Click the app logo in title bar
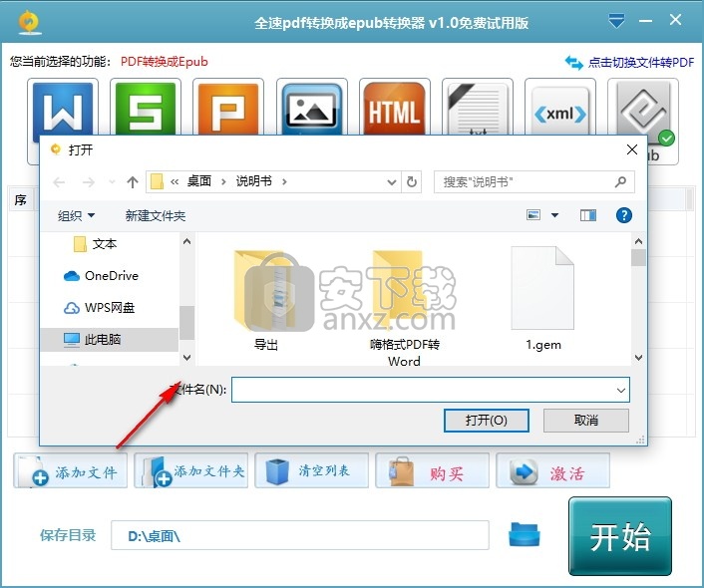 click(30, 22)
